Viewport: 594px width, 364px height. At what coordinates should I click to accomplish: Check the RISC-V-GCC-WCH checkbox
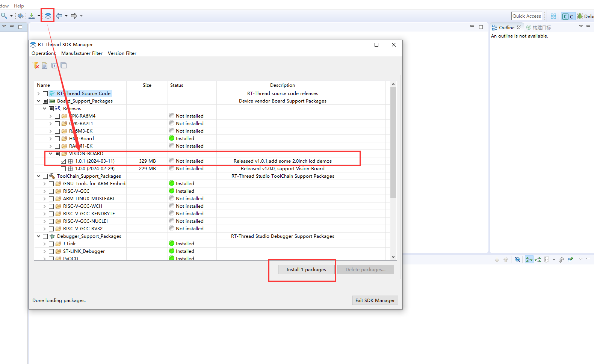click(51, 206)
